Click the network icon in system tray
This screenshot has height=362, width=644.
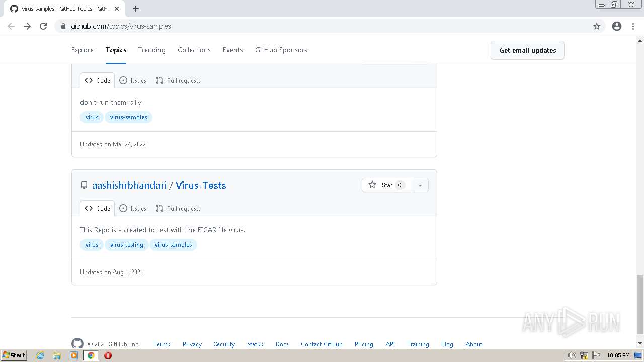584,355
